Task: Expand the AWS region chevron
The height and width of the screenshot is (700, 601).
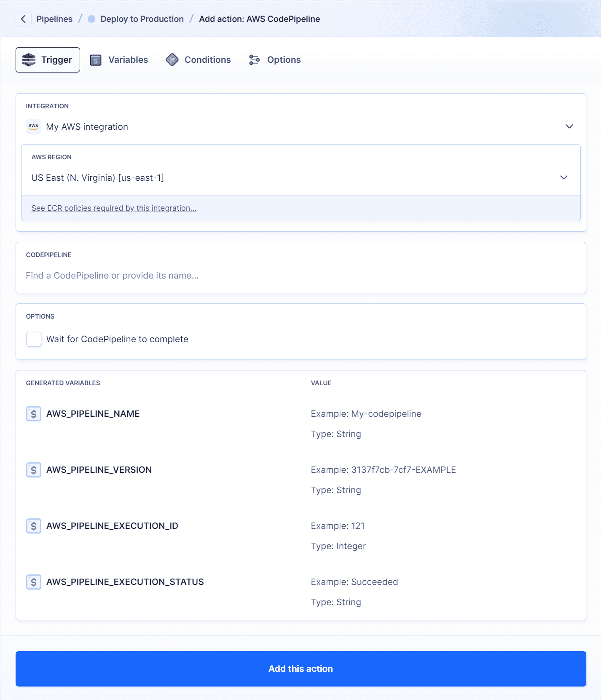Action: coord(564,177)
